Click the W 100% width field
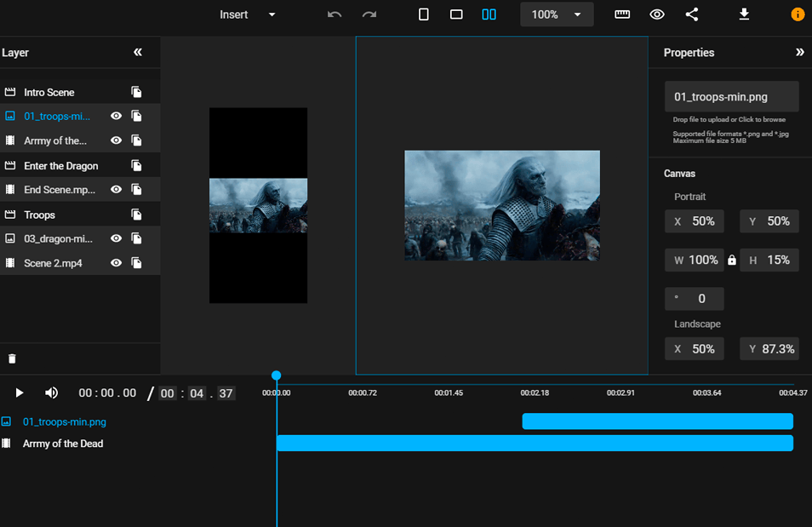Screen dimensions: 812x527 pos(695,261)
